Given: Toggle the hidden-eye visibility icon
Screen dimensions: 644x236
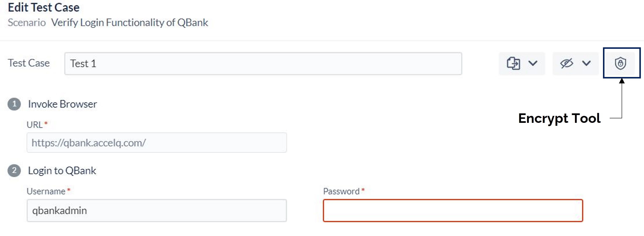Looking at the screenshot, I should click(x=567, y=63).
